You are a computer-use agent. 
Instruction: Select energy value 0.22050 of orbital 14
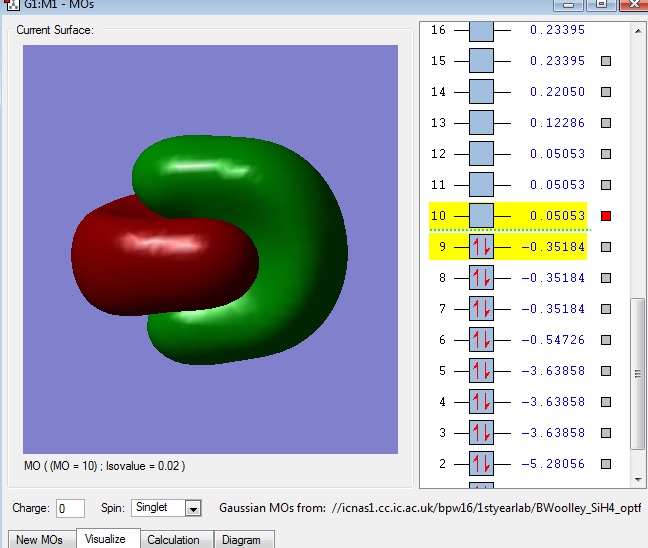(557, 92)
